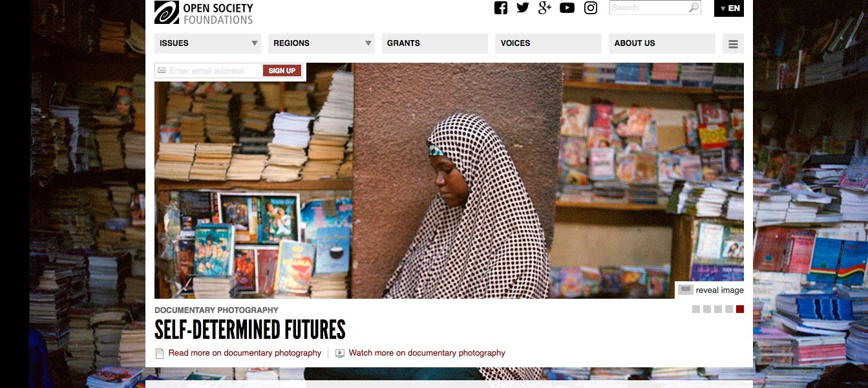
Task: Go to the Grants menu item
Action: point(435,43)
